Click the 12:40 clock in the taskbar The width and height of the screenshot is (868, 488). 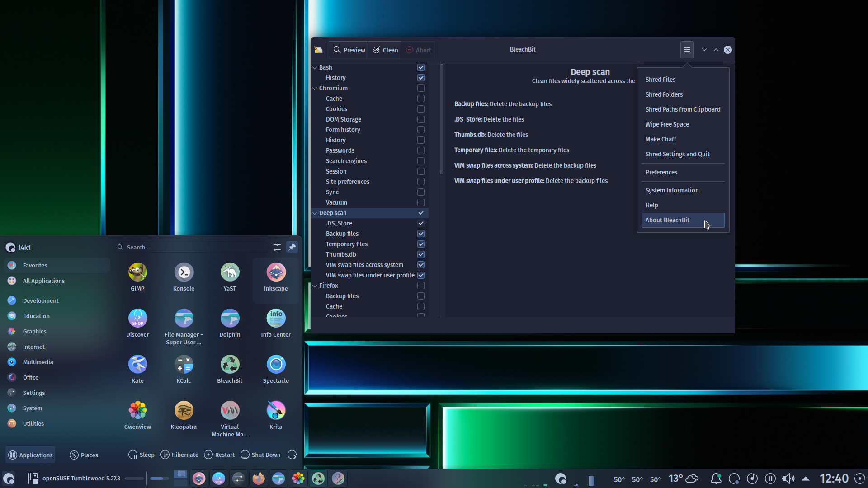pos(834,479)
